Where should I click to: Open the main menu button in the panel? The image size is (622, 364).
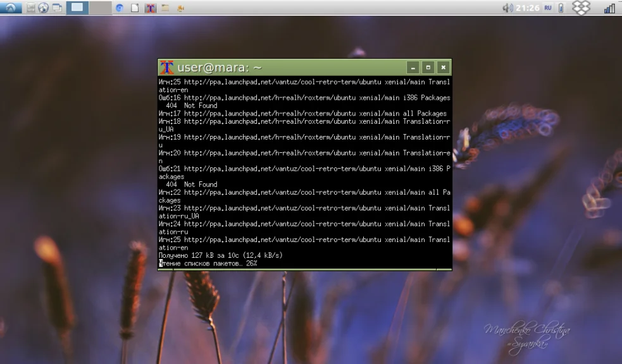[x=11, y=8]
